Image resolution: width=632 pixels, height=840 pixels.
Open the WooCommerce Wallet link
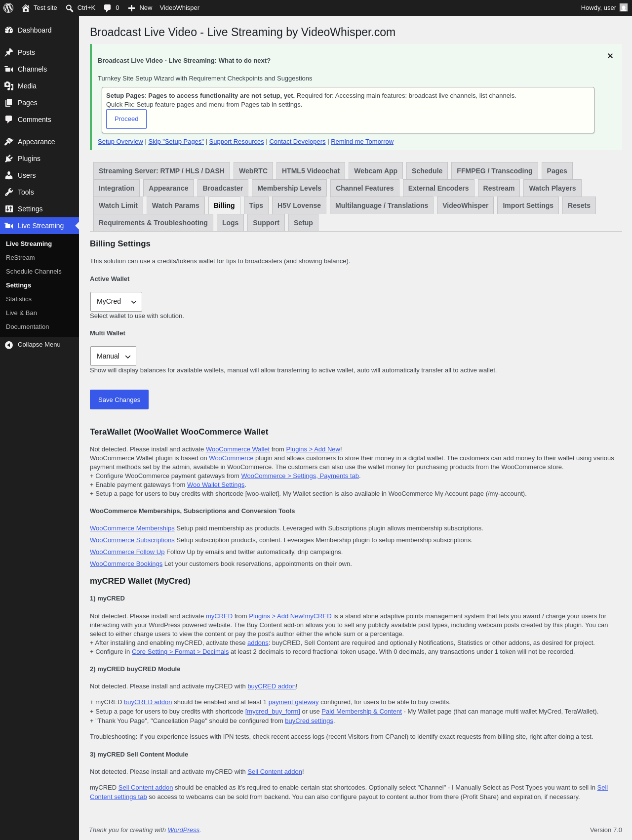click(237, 449)
